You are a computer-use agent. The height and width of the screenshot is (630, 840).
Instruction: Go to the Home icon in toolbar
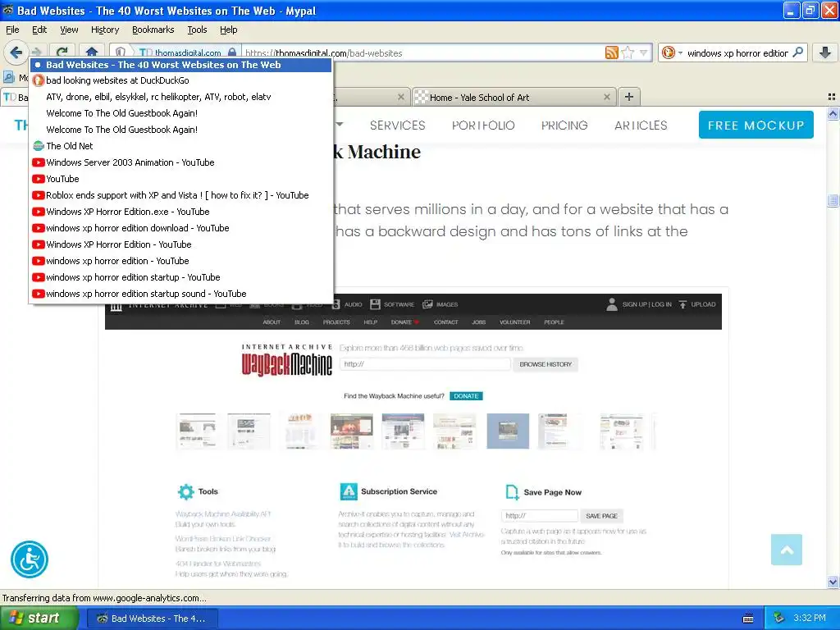tap(92, 52)
